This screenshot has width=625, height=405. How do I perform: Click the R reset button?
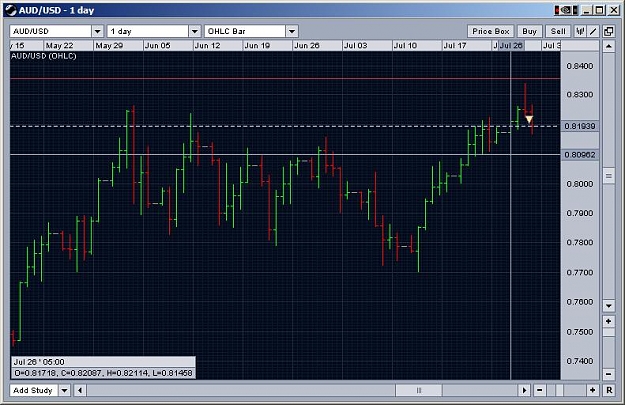pyautogui.click(x=609, y=390)
